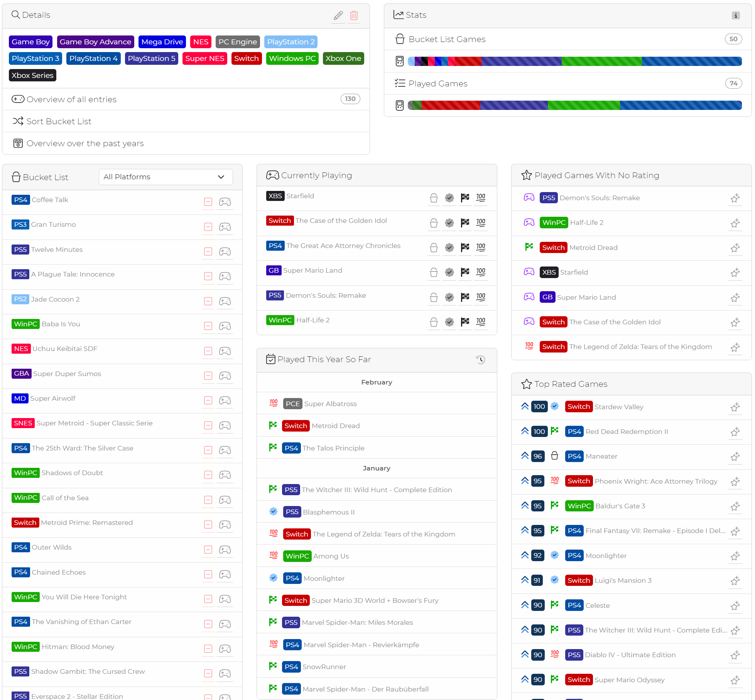The height and width of the screenshot is (700, 755).
Task: Open The Talos Principle entry
Action: click(333, 448)
